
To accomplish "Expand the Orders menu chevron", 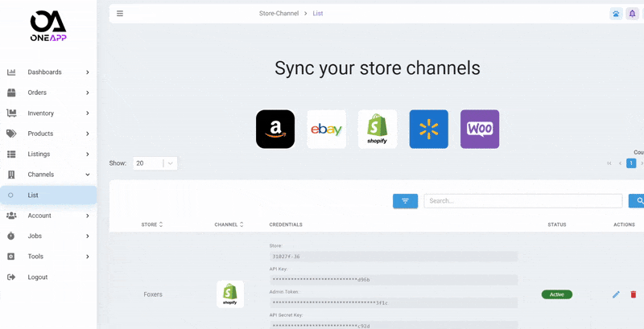I will click(88, 93).
